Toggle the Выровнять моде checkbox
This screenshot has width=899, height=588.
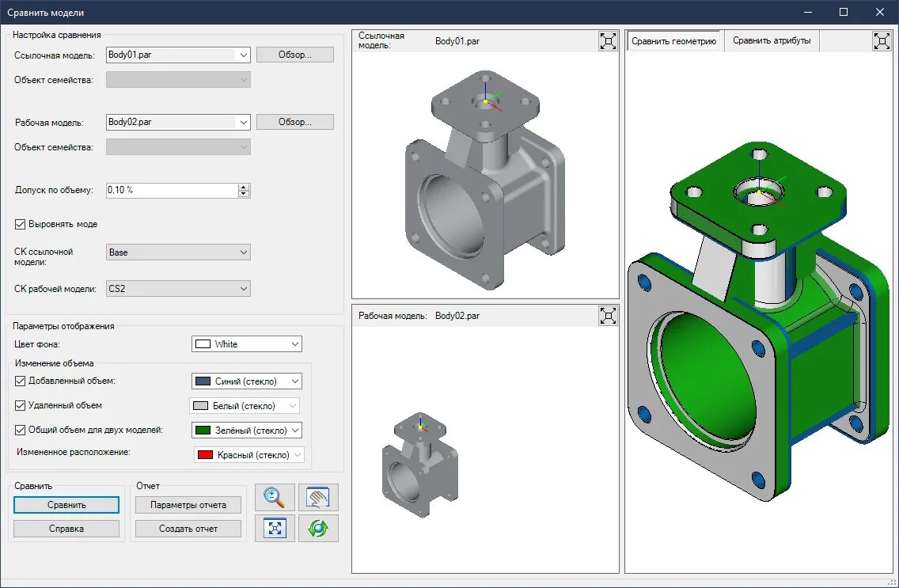pyautogui.click(x=20, y=224)
